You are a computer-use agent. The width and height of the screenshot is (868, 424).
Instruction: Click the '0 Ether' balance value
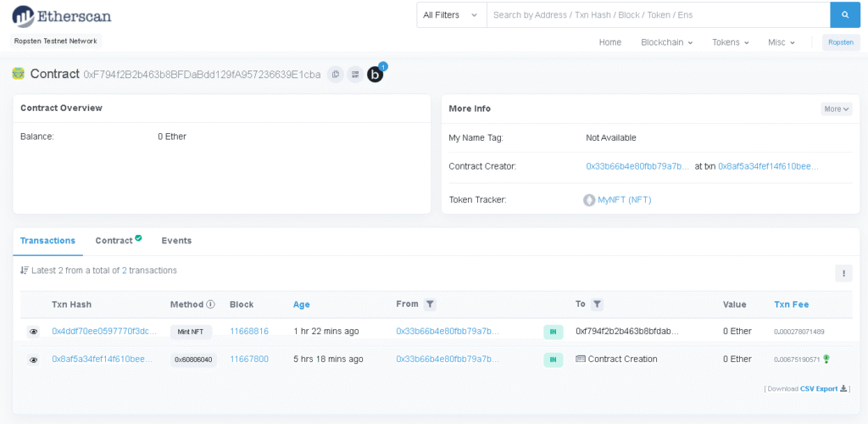tap(172, 137)
